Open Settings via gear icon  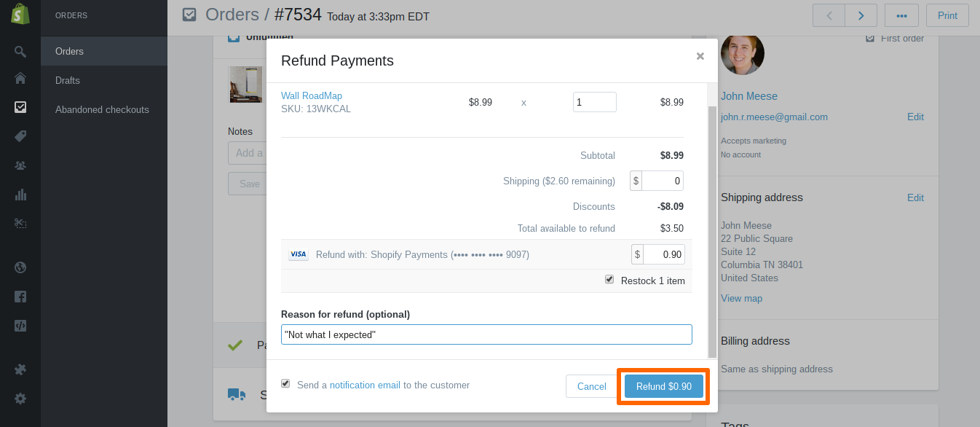click(20, 399)
